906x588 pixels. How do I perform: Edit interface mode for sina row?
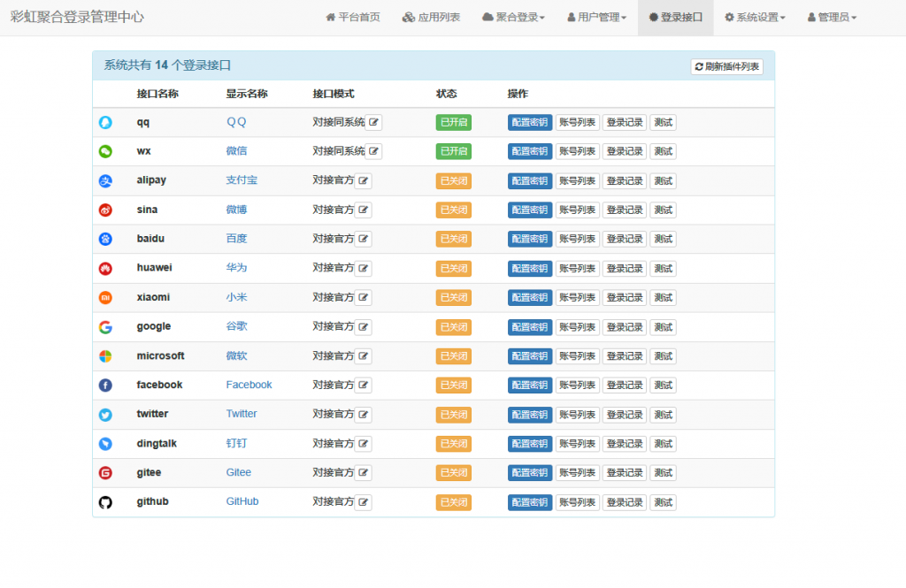click(364, 210)
